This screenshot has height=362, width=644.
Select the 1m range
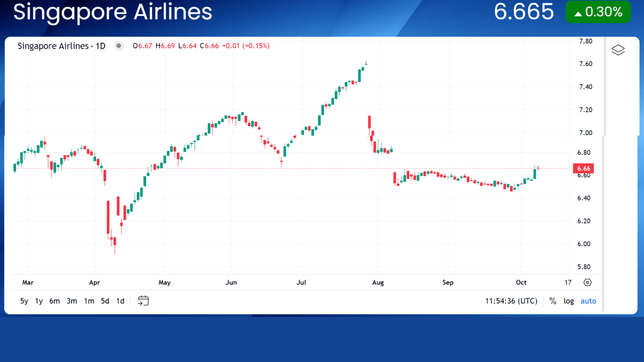pyautogui.click(x=89, y=300)
